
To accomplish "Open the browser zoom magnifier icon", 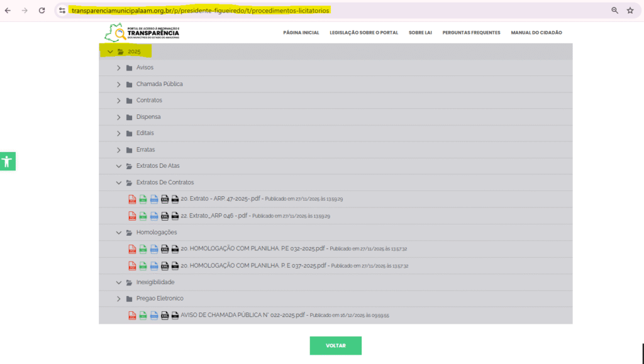I will (614, 11).
